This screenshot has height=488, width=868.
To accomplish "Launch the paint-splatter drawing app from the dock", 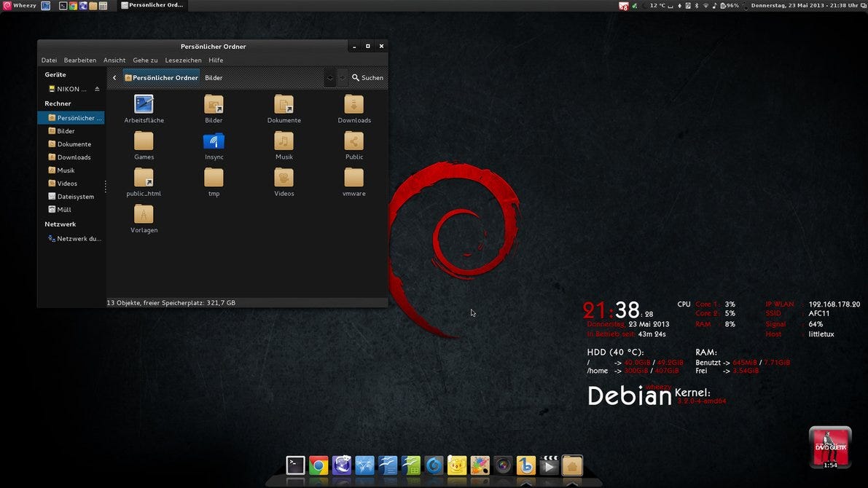I will (x=480, y=465).
